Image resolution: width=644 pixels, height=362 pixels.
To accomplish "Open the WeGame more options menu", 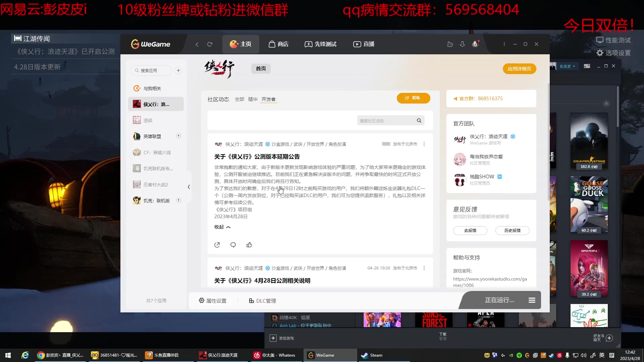I will [x=504, y=44].
